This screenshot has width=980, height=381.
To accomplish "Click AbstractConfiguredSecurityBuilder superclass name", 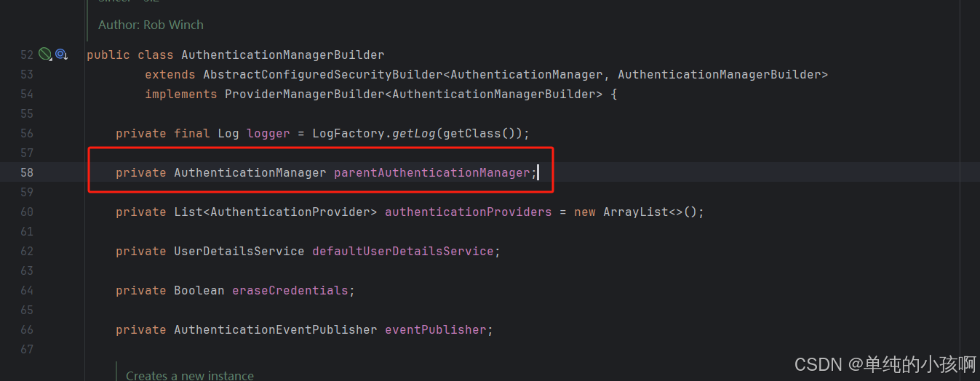I will click(x=323, y=74).
